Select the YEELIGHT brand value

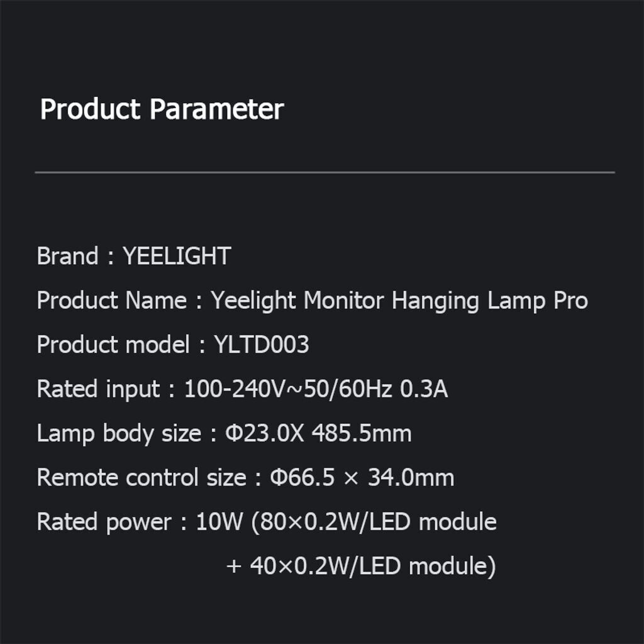coord(177,257)
